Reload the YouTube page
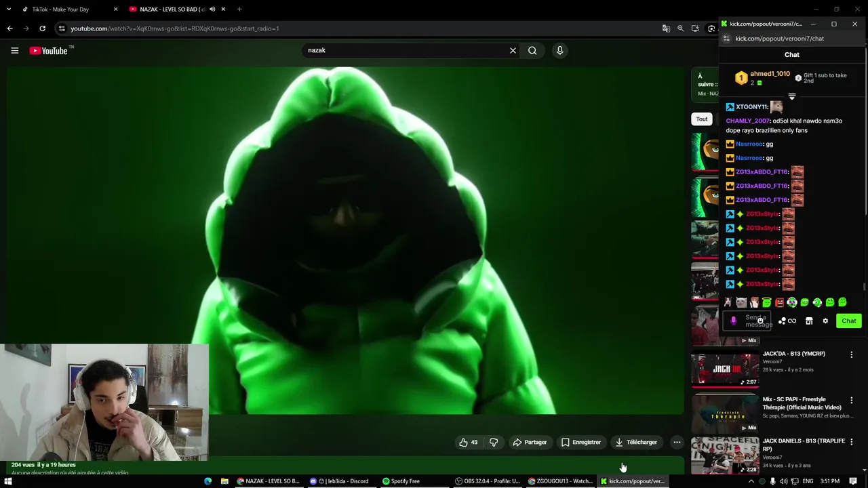The width and height of the screenshot is (868, 488). click(42, 28)
